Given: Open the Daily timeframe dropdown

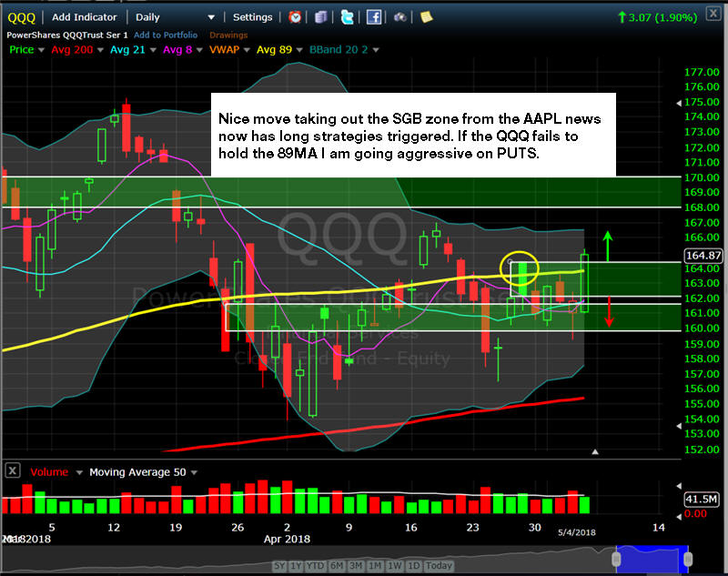Looking at the screenshot, I should 175,17.
